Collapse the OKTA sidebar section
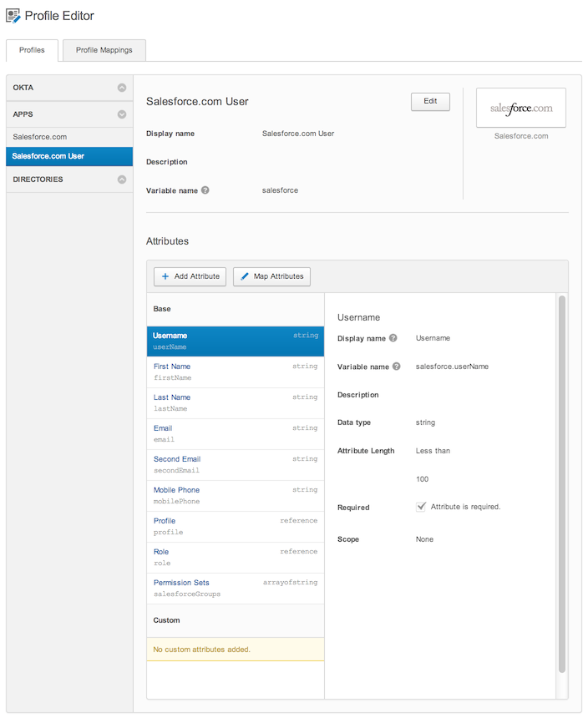Image resolution: width=588 pixels, height=718 pixels. (122, 88)
